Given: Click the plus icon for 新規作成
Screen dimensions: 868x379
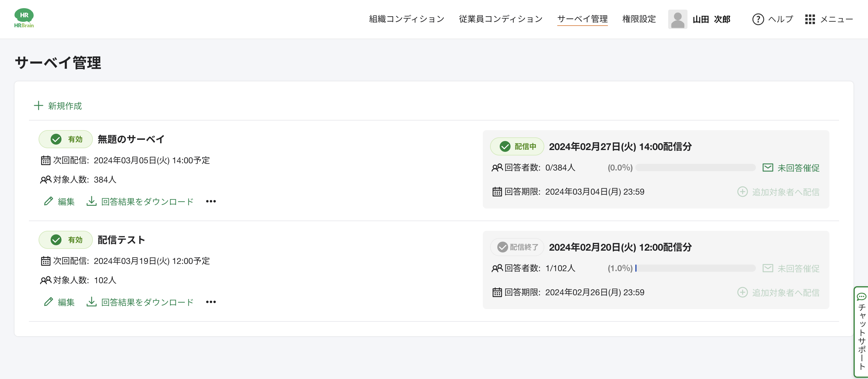Looking at the screenshot, I should tap(38, 106).
